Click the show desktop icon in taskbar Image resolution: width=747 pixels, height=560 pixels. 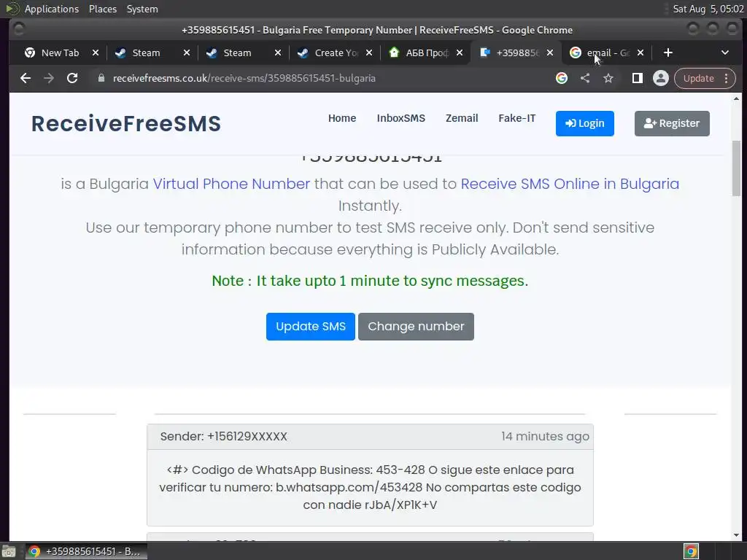coord(9,551)
